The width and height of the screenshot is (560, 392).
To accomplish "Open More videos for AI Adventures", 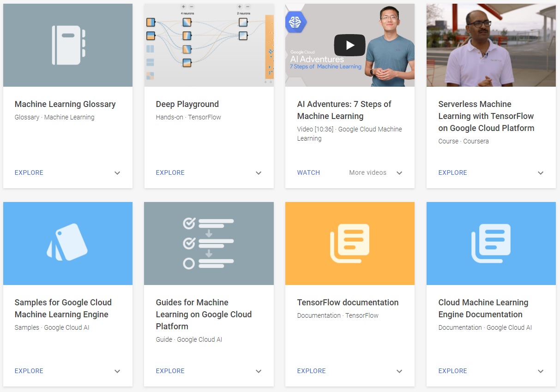I will (x=367, y=172).
